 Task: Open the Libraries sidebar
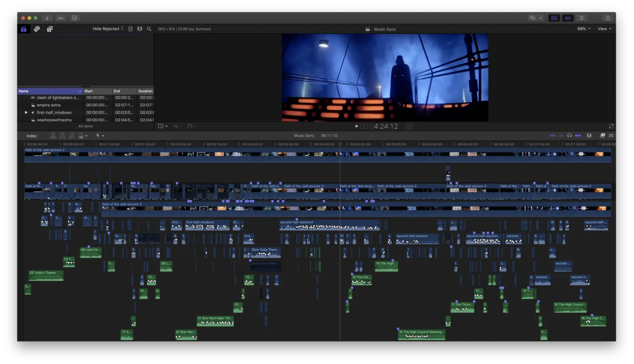(x=24, y=29)
